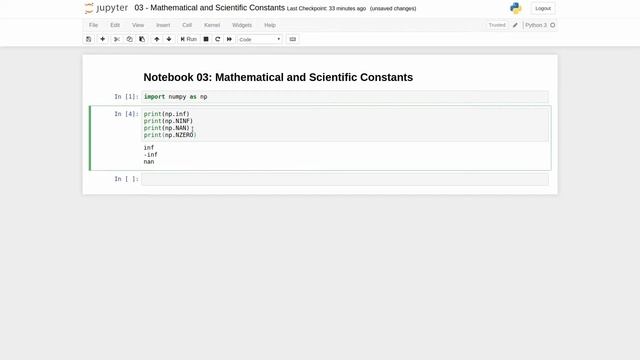The image size is (640, 360).
Task: Click the Logout button
Action: coord(543,8)
